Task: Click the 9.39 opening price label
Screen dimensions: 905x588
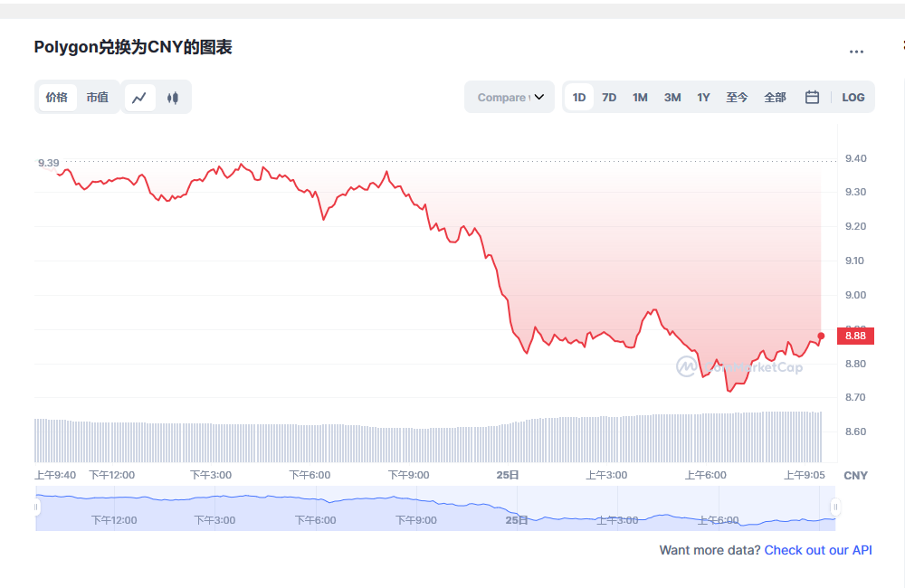Action: click(x=49, y=163)
